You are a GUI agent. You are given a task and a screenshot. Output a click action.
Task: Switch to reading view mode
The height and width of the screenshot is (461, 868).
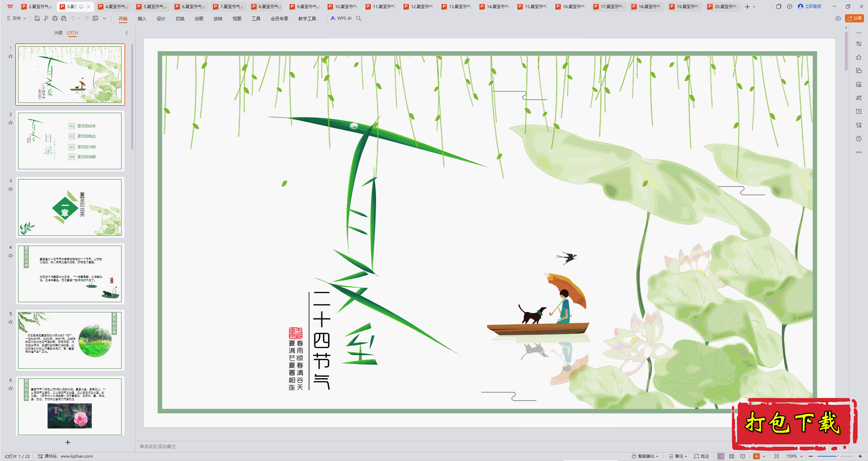743,456
